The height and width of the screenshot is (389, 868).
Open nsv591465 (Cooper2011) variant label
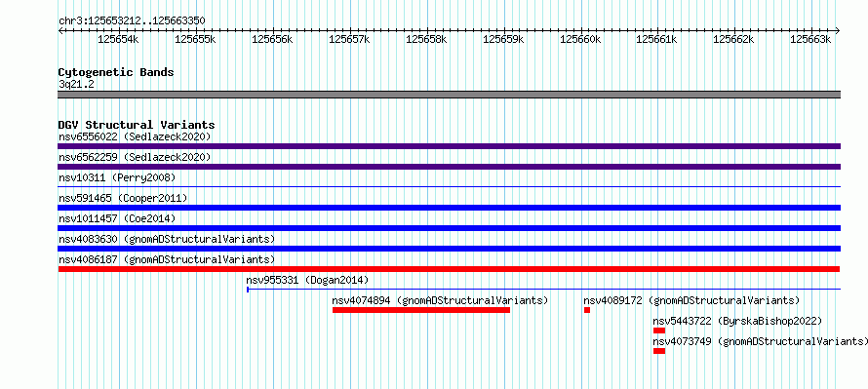click(x=123, y=198)
